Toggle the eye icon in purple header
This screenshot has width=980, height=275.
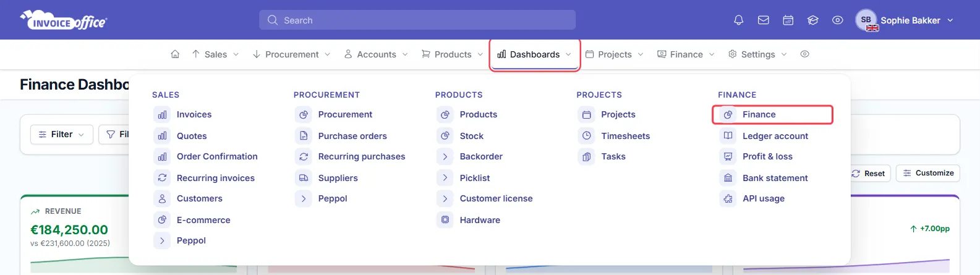point(837,20)
